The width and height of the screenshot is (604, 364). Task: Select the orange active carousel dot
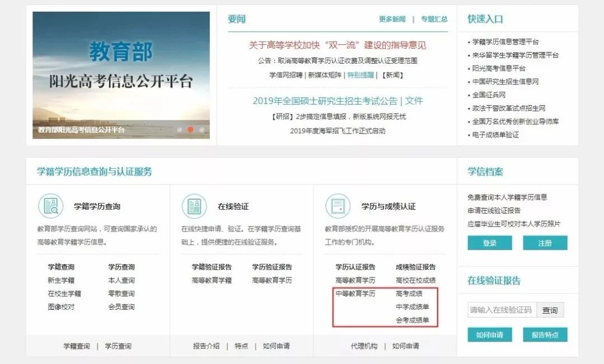pyautogui.click(x=190, y=129)
